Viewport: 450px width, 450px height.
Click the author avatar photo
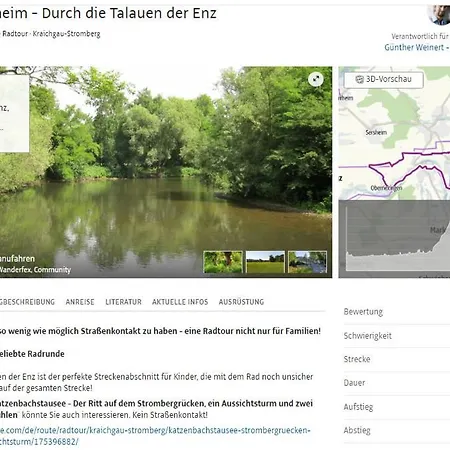coord(439,15)
